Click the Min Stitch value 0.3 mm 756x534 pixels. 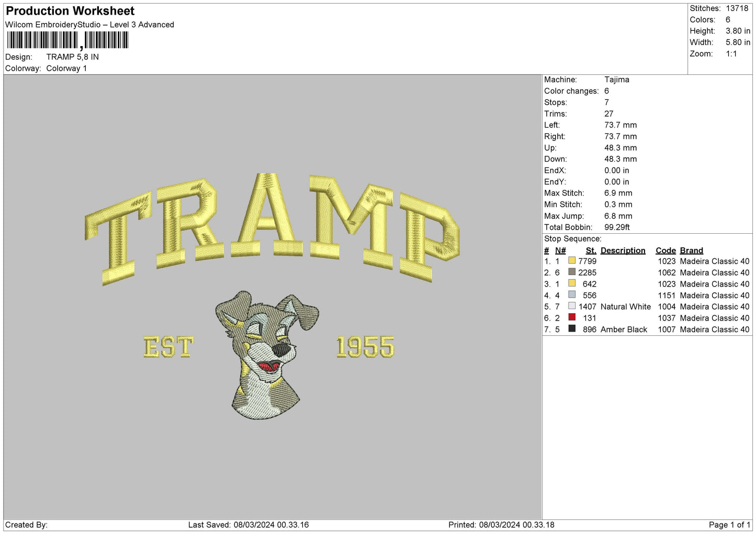click(x=618, y=204)
